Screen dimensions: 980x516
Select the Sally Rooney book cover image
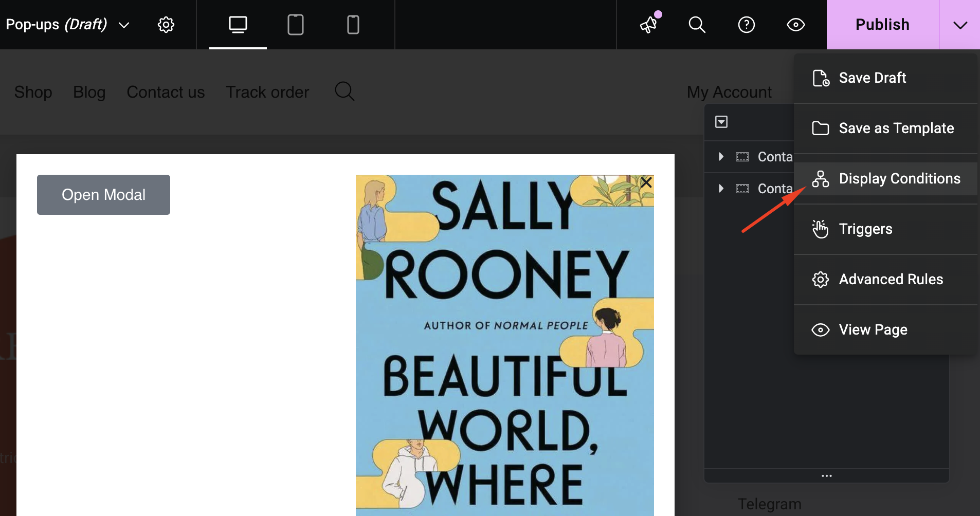(x=505, y=345)
